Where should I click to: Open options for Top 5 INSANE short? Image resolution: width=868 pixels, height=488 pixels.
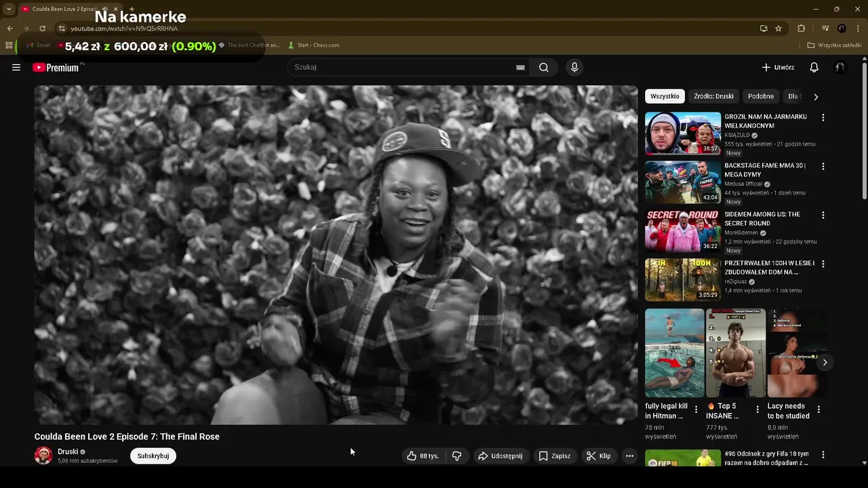click(757, 409)
